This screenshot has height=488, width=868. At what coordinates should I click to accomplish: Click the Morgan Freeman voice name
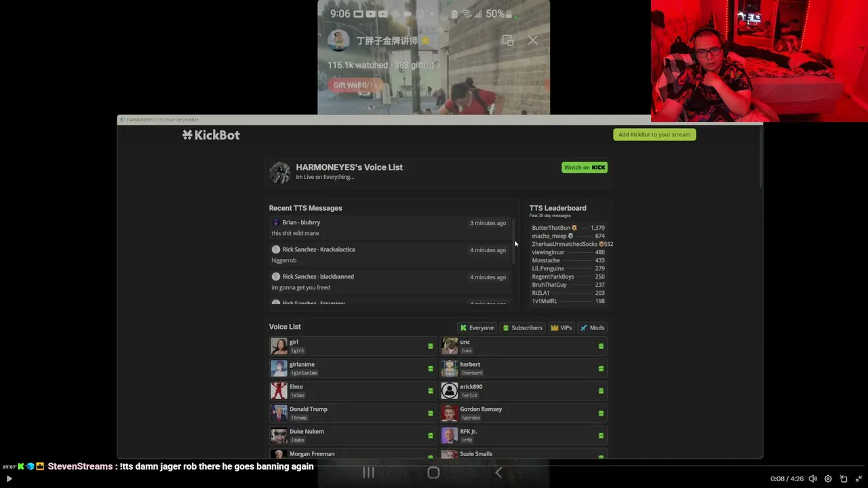[x=312, y=454]
